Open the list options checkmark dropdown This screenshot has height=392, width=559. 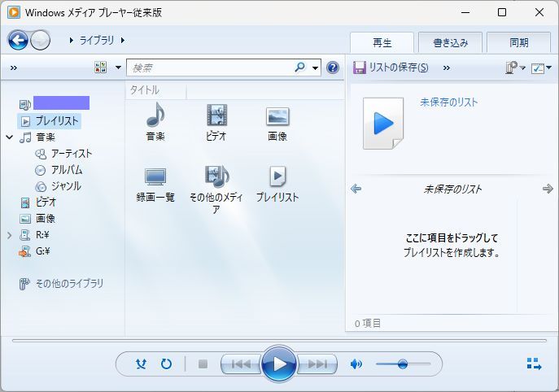541,68
